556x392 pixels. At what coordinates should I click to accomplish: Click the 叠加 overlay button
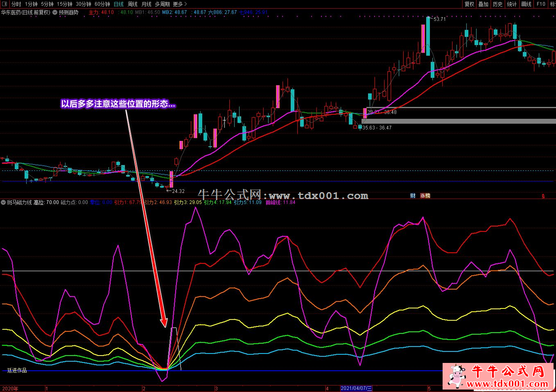pos(484,4)
